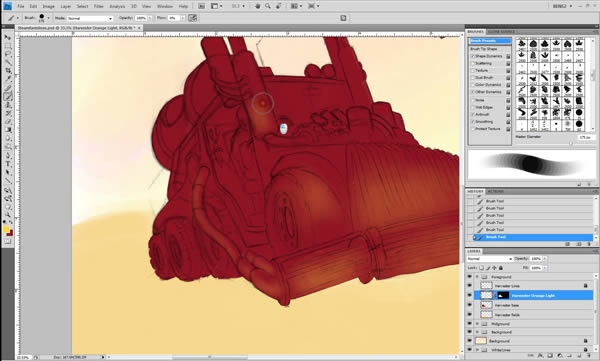Switch to the Actions tab

point(496,191)
